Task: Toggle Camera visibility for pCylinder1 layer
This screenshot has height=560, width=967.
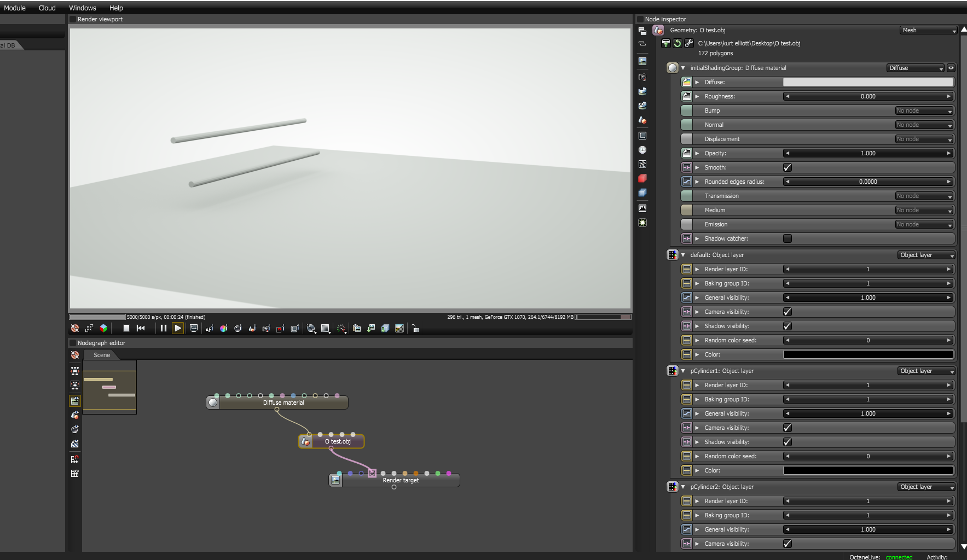Action: [788, 428]
